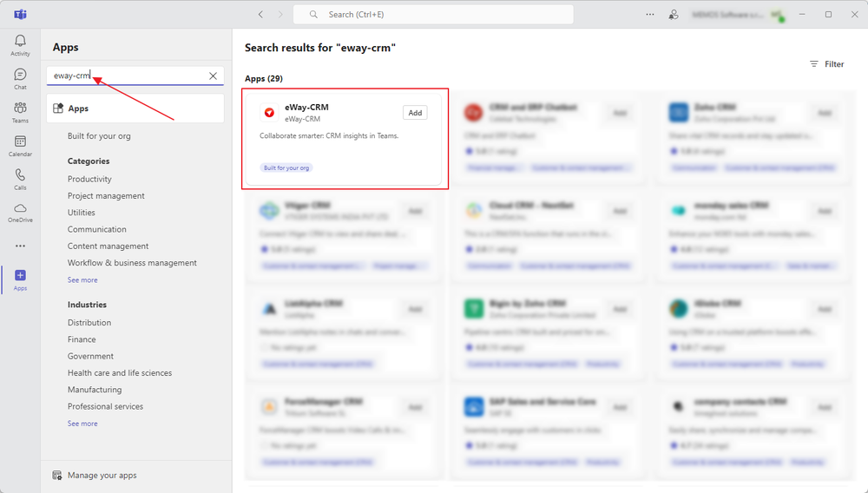Expand See more under Categories
Screen dimensions: 868x493
click(x=82, y=280)
